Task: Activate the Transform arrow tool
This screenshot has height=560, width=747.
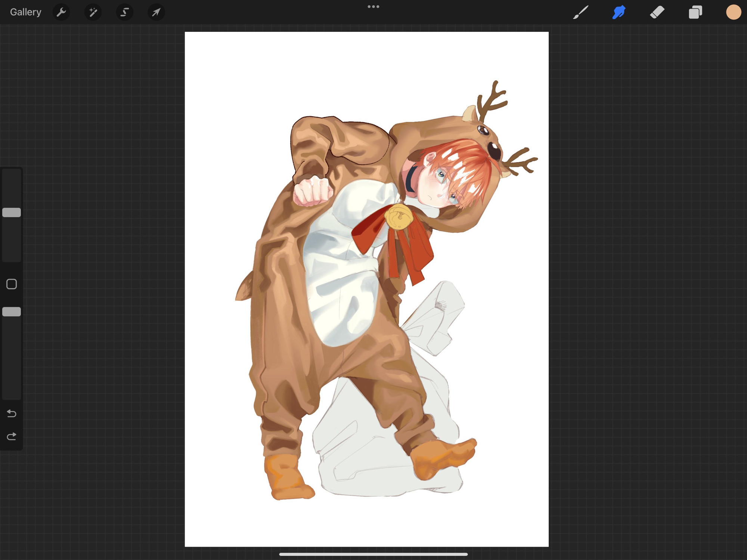Action: pos(156,12)
